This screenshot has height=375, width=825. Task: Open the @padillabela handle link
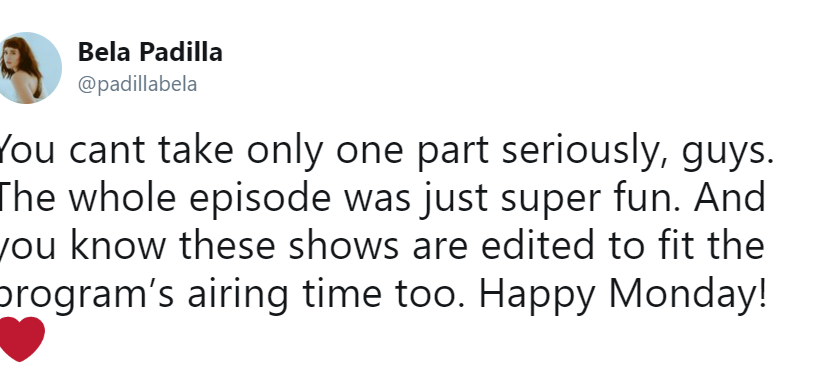click(x=137, y=84)
